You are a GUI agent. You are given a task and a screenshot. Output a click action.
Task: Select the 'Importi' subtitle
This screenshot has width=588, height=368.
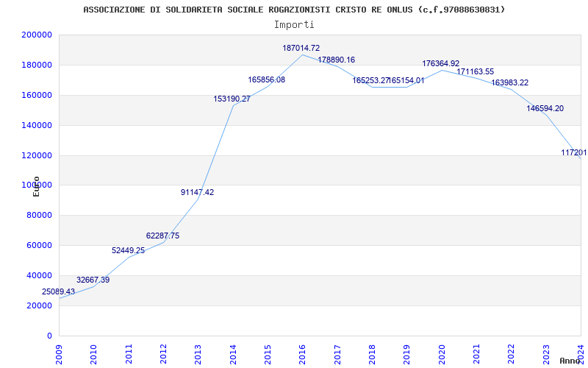click(294, 25)
